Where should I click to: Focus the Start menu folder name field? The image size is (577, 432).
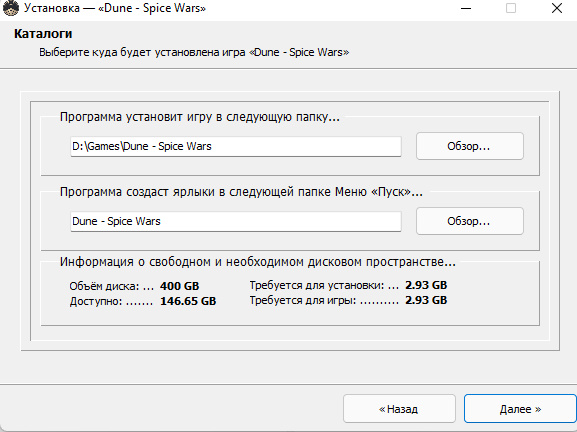pos(236,221)
